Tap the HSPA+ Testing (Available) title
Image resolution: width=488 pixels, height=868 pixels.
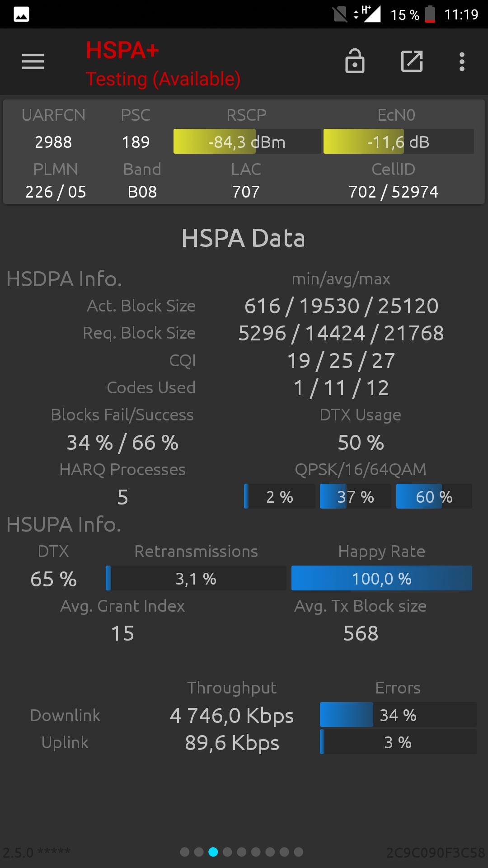(x=163, y=64)
